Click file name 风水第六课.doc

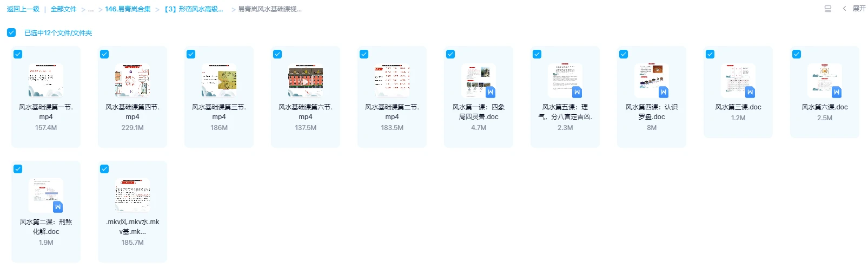[x=825, y=107]
